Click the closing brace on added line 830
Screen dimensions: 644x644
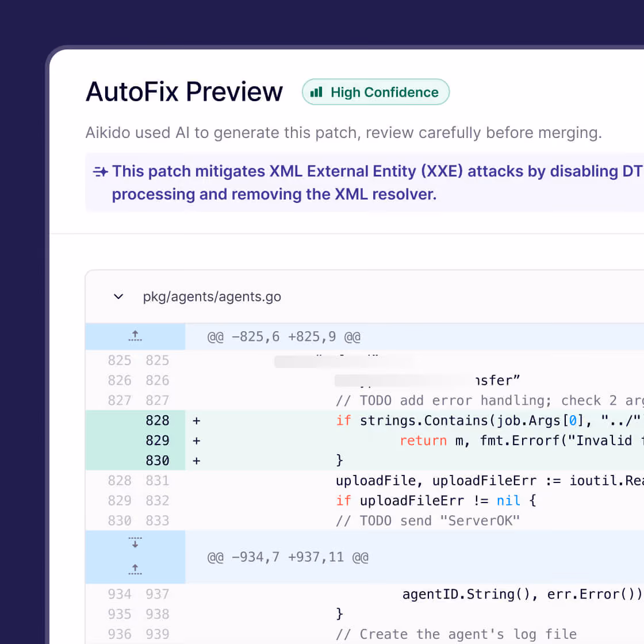pos(339,461)
